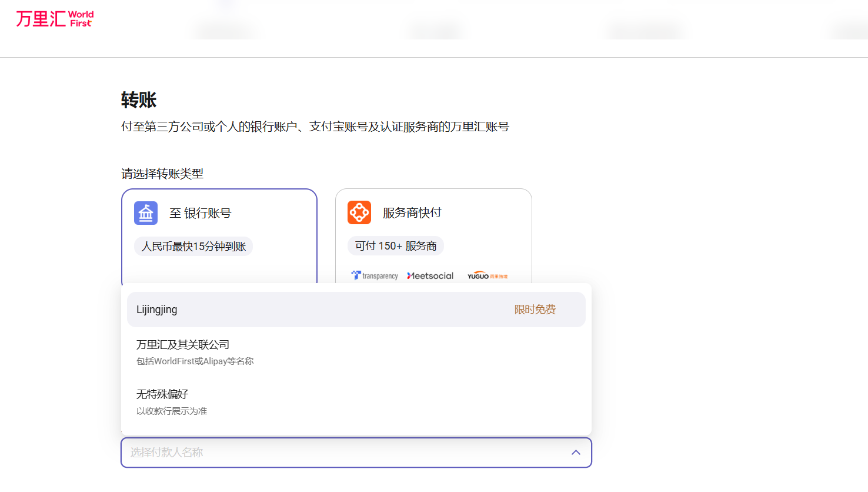Click the transparency provider logo

click(x=375, y=275)
